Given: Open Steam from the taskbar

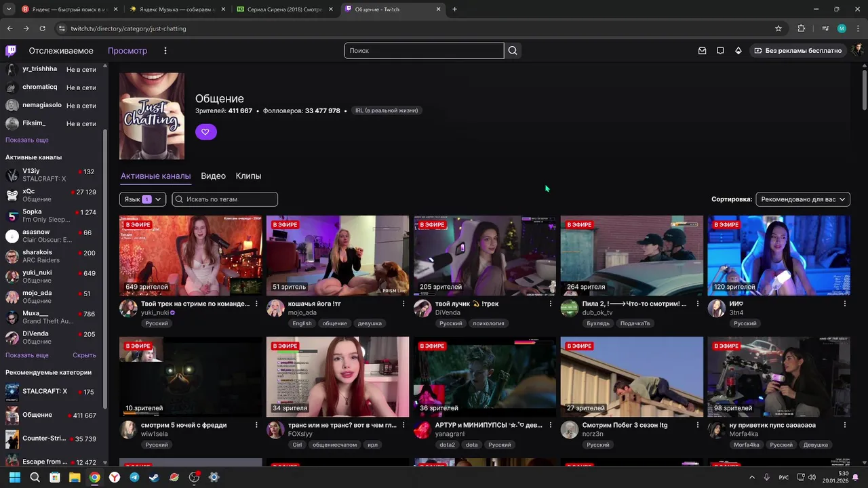Looking at the screenshot, I should click(x=154, y=477).
